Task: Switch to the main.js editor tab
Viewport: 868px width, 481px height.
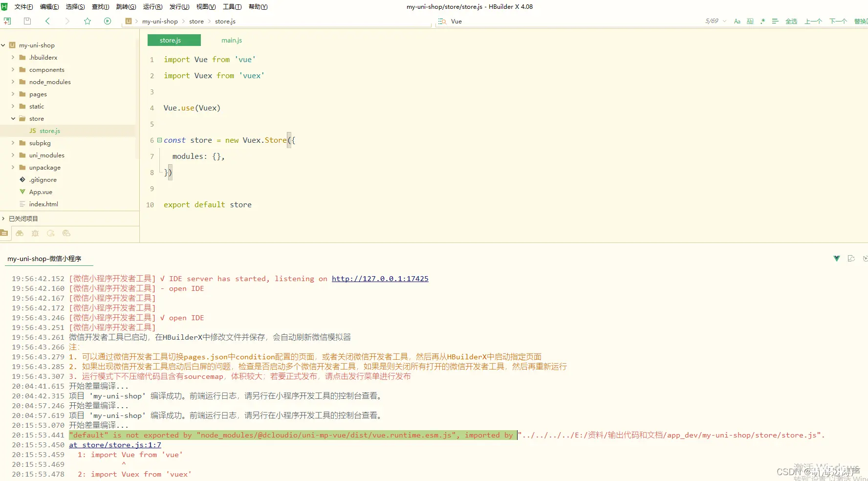Action: pyautogui.click(x=232, y=40)
